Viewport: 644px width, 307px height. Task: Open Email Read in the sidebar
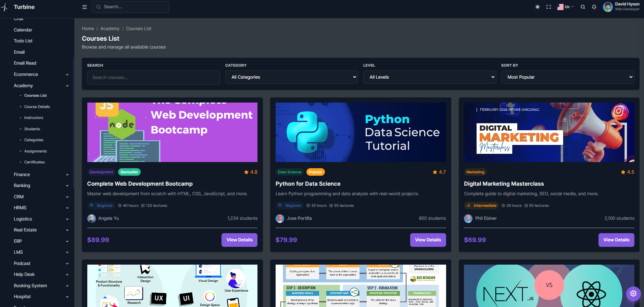pos(25,63)
